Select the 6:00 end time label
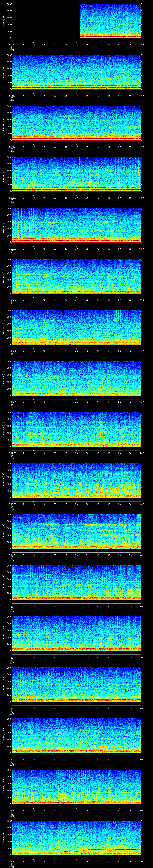The width and height of the screenshot is (153, 868). click(x=141, y=96)
